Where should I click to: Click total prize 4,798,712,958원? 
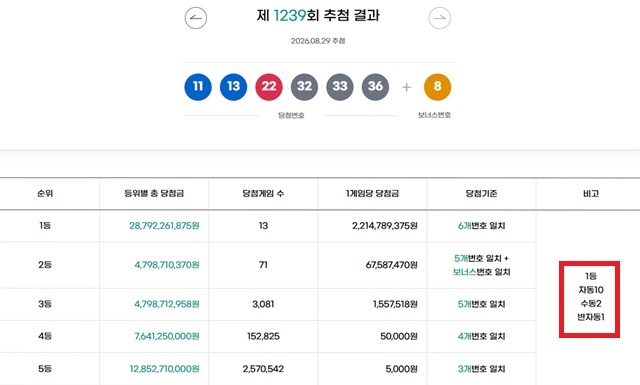[167, 304]
